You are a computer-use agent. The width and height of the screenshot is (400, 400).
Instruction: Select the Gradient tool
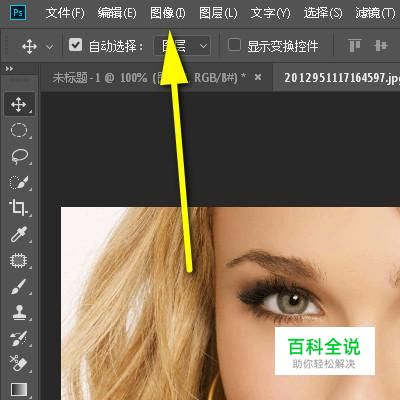pyautogui.click(x=19, y=389)
